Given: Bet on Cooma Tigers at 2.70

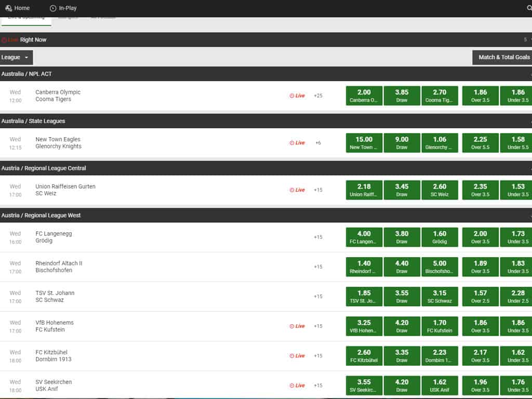Looking at the screenshot, I should pyautogui.click(x=440, y=96).
